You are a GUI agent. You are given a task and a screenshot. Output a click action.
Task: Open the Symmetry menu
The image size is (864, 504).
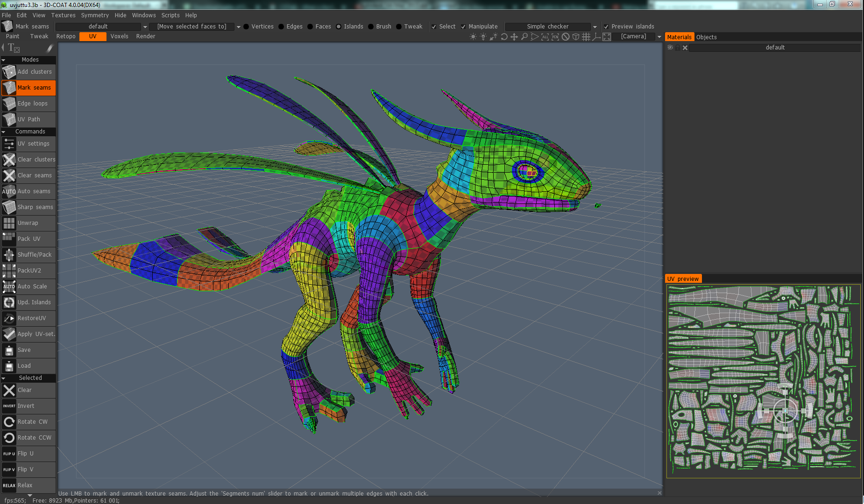(x=95, y=15)
